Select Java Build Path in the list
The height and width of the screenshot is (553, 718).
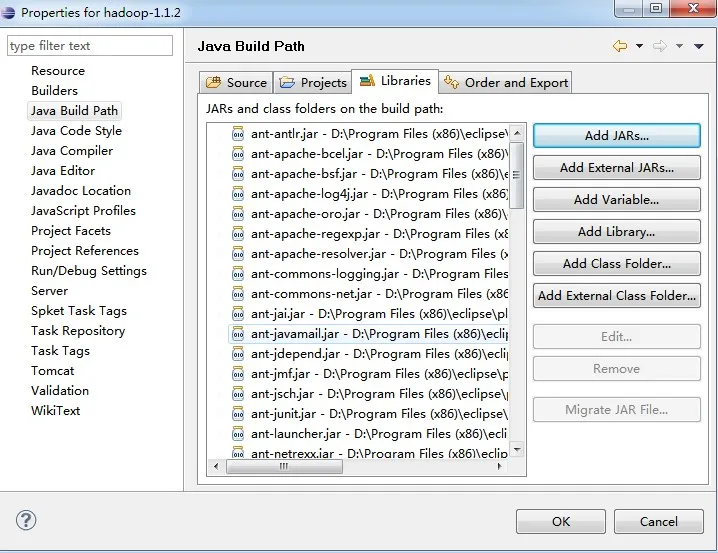pyautogui.click(x=74, y=111)
